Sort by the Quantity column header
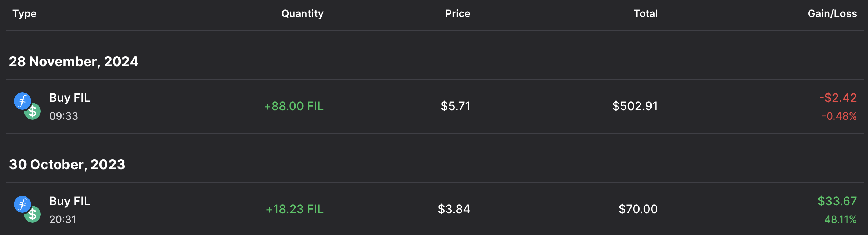Screen dimensions: 868x235 (302, 14)
